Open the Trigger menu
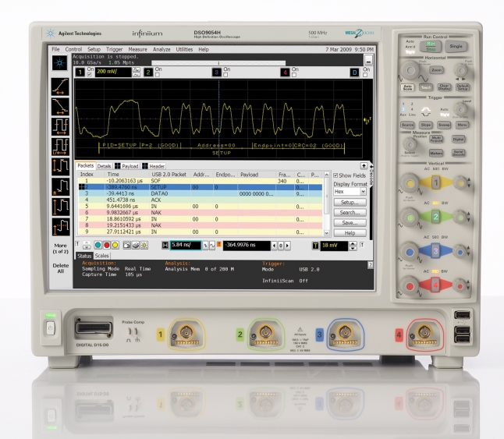Screen dimensions: 504x439 click(114, 49)
